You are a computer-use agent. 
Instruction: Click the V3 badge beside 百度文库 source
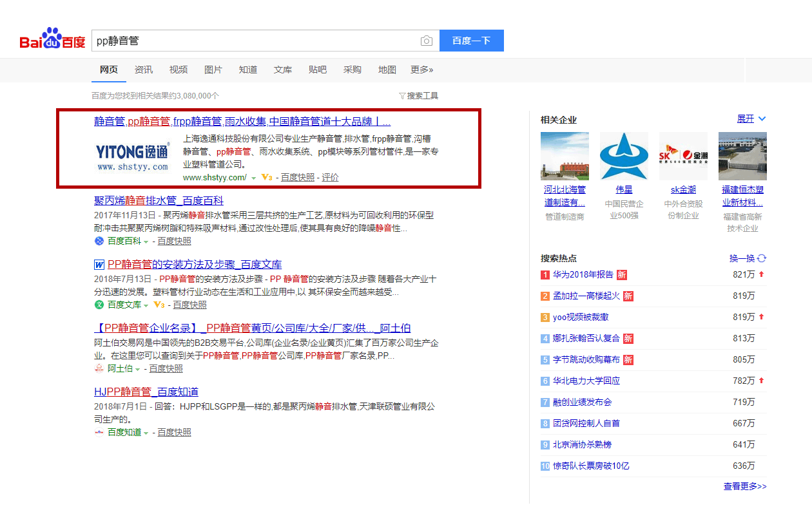[159, 305]
